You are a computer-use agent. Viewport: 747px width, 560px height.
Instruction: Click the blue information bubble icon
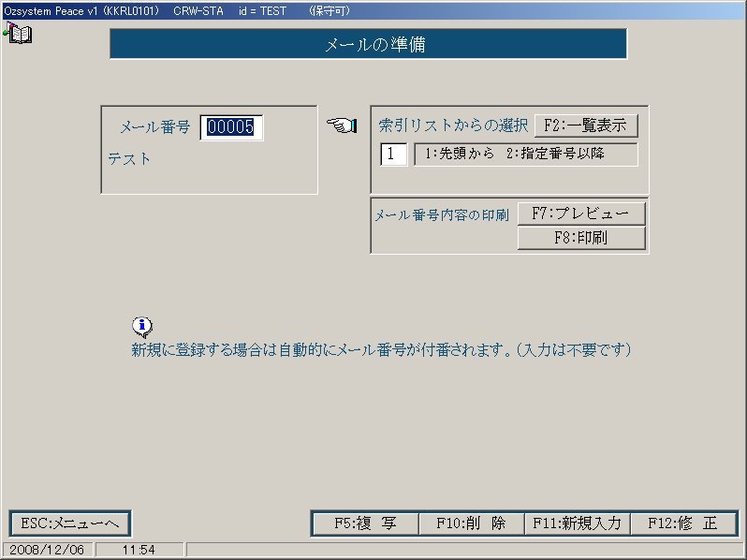click(142, 327)
